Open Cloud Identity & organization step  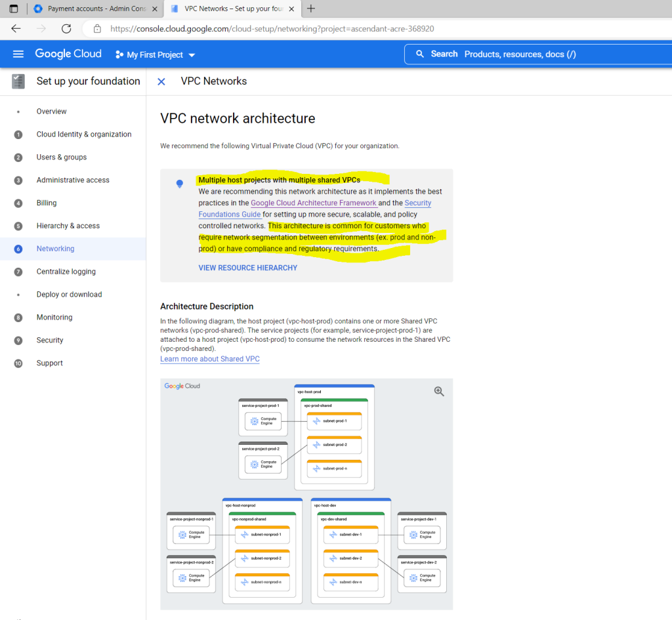pos(84,134)
